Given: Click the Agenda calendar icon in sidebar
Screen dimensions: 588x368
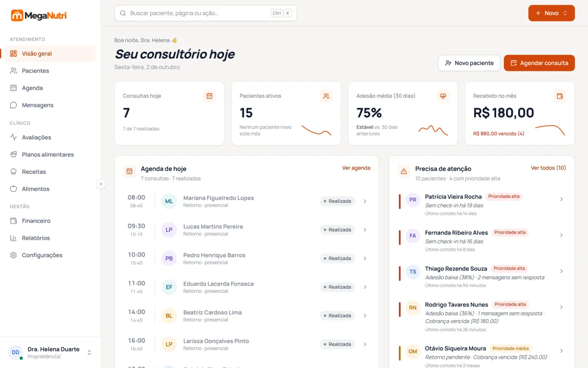Looking at the screenshot, I should click(13, 88).
